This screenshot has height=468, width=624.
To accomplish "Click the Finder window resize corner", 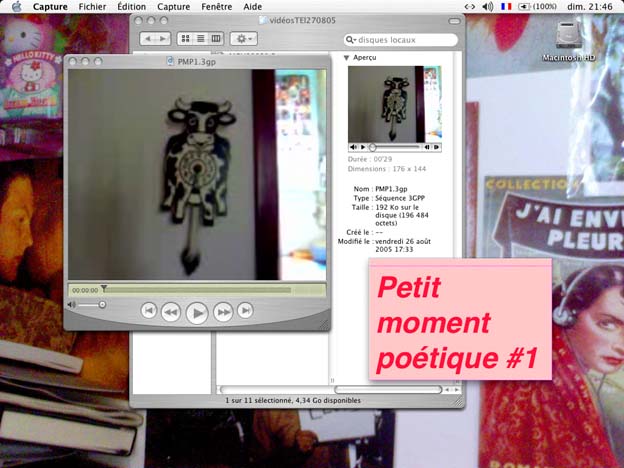I will pos(460,402).
